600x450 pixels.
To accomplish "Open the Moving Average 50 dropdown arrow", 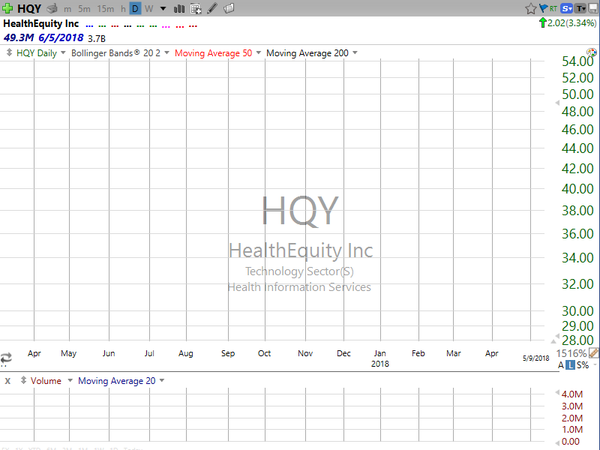I will click(x=258, y=52).
